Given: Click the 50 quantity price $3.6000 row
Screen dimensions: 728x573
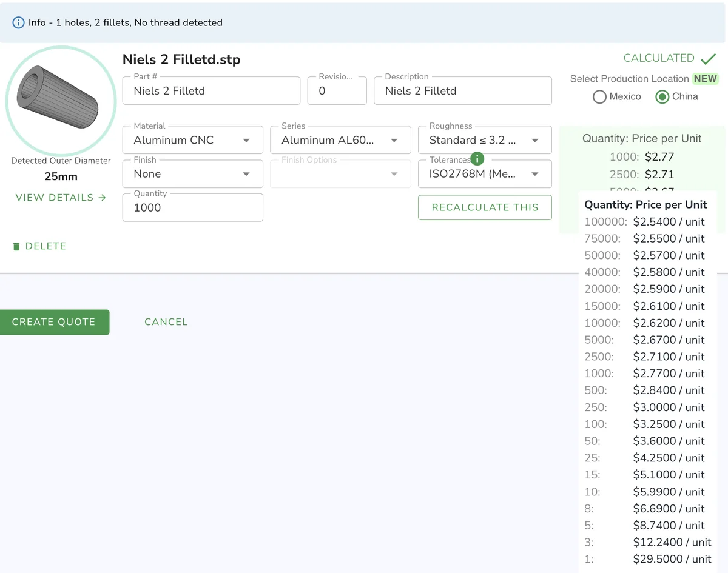Looking at the screenshot, I should [x=645, y=441].
